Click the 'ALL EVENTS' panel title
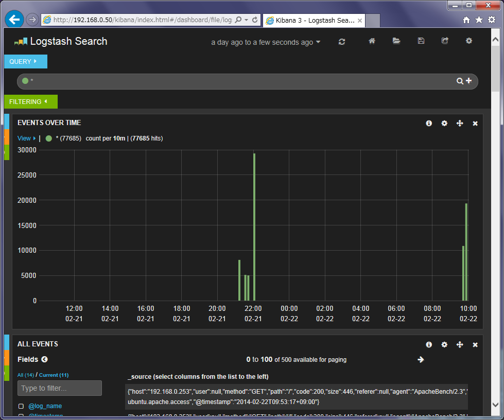 point(38,344)
